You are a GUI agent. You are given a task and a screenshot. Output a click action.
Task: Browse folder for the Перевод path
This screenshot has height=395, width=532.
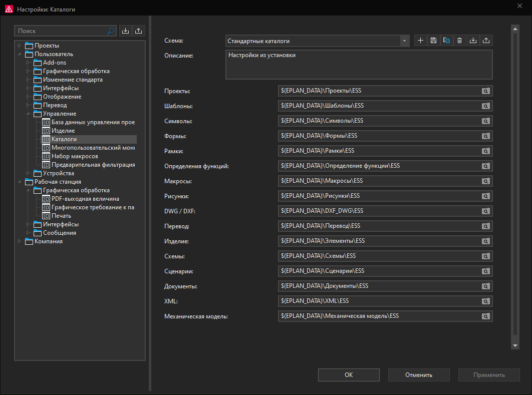[x=486, y=226]
